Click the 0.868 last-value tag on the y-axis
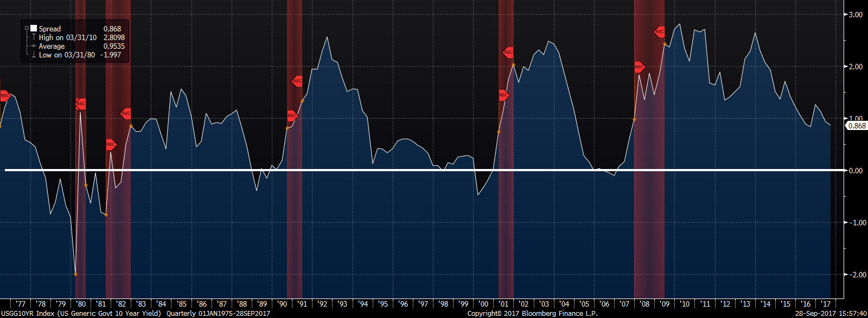Screen dimensions: 868x318 (857, 126)
